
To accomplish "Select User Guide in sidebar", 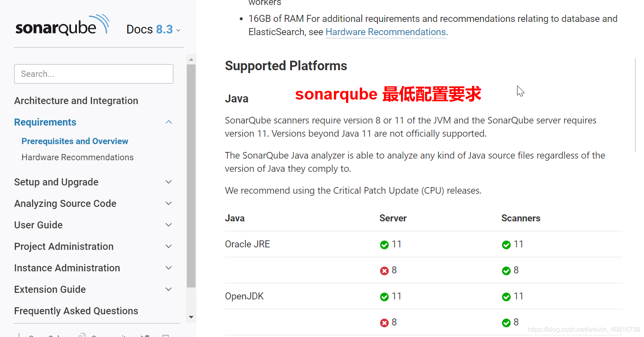I will [x=38, y=225].
